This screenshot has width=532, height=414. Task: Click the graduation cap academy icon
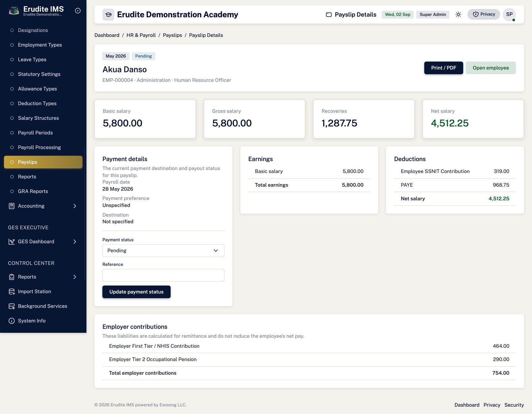click(108, 15)
